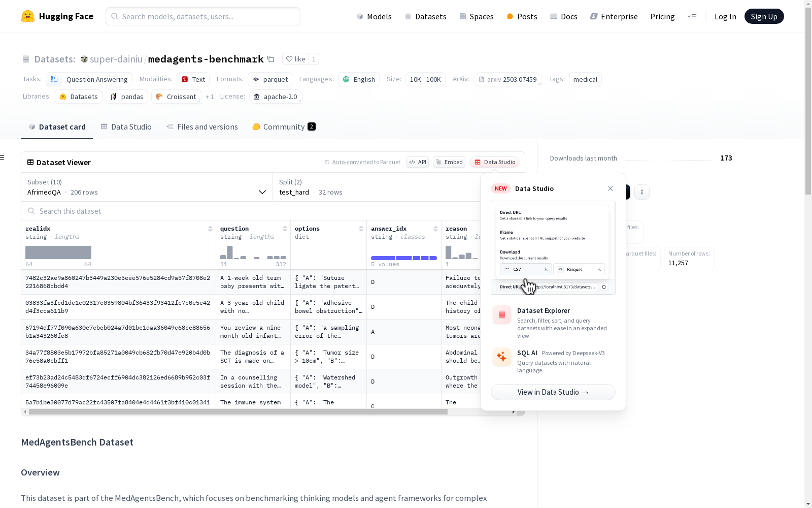The height and width of the screenshot is (508, 812).
Task: Click the like count number
Action: click(314, 59)
